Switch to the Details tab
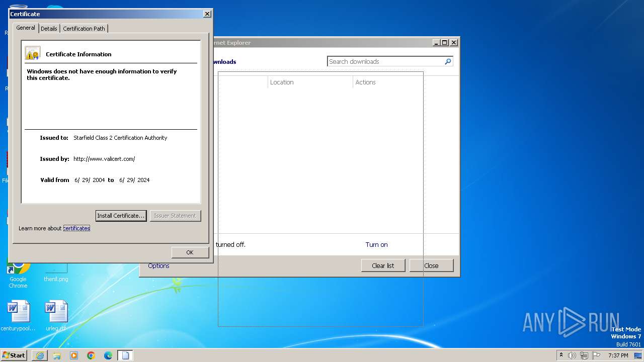 point(49,29)
